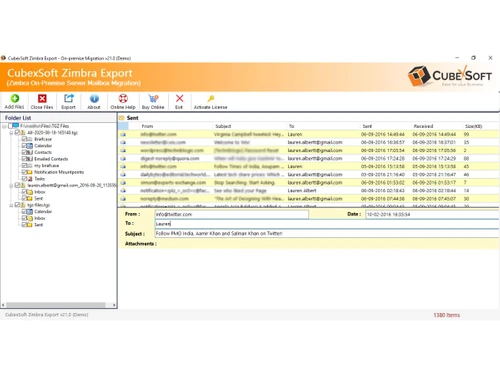This screenshot has width=500, height=375.
Task: Toggle the root files checkbox
Action: tap(10, 126)
